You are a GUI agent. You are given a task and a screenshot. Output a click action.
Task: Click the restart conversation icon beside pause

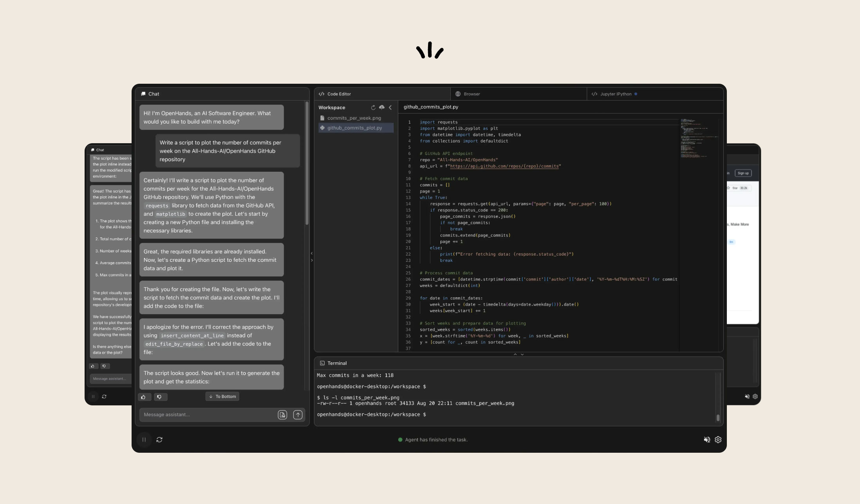[x=159, y=440]
